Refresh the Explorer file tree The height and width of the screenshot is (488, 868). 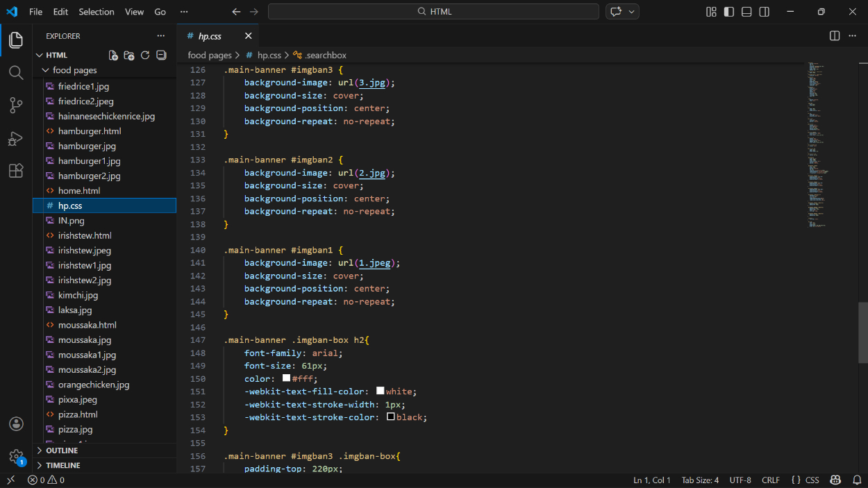pyautogui.click(x=145, y=56)
